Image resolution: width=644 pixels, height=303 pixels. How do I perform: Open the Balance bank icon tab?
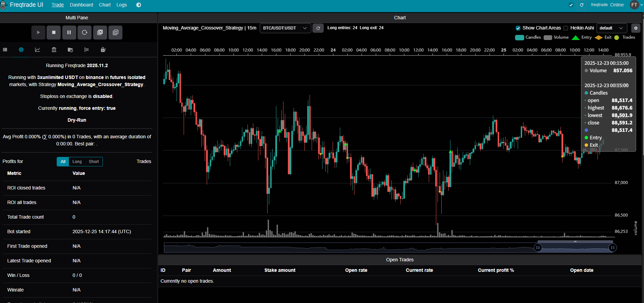(54, 50)
